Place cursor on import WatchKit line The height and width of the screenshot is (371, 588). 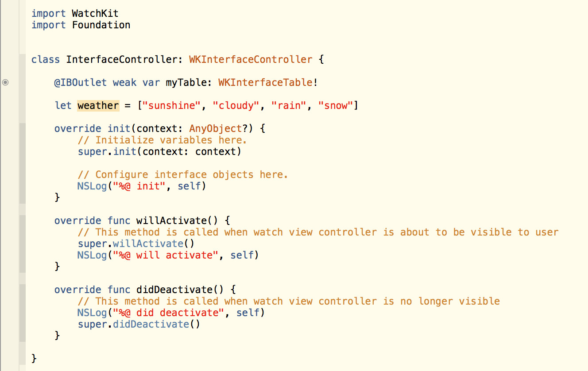[x=75, y=13]
